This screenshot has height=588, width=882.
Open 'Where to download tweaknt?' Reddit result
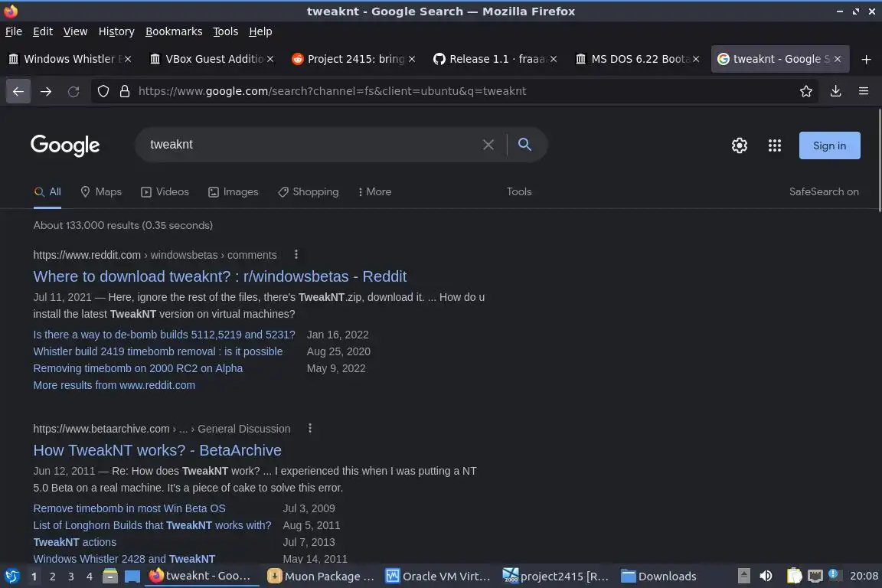point(220,276)
